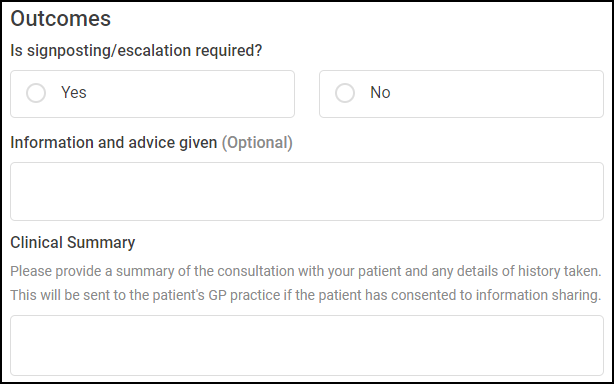
Task: Click the Outcomes heading
Action: click(x=61, y=18)
